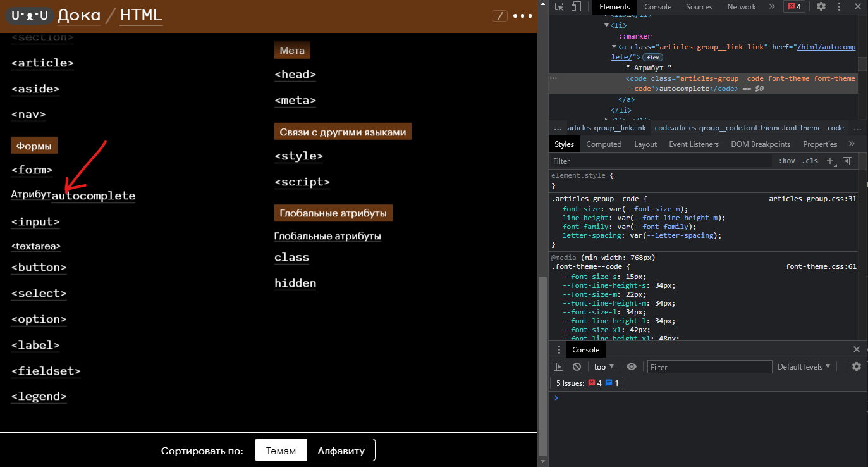Viewport: 868px width, 467px height.
Task: Open the top frame context dropdown
Action: point(602,366)
